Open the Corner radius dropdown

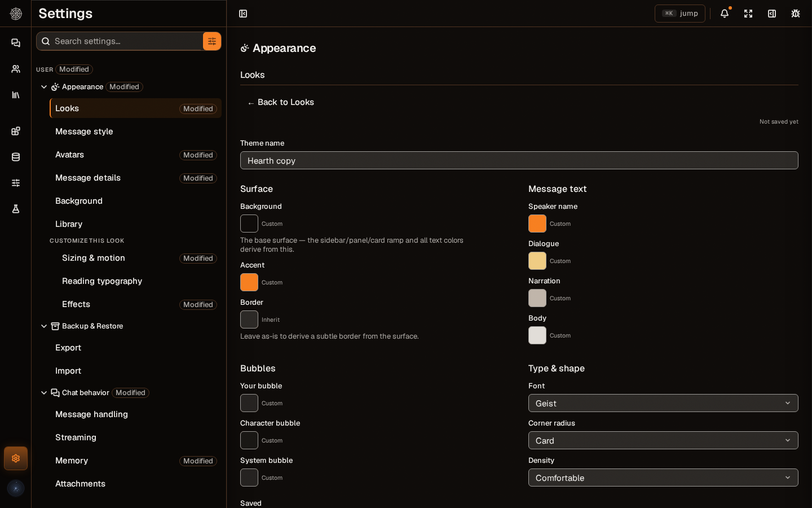(x=663, y=440)
